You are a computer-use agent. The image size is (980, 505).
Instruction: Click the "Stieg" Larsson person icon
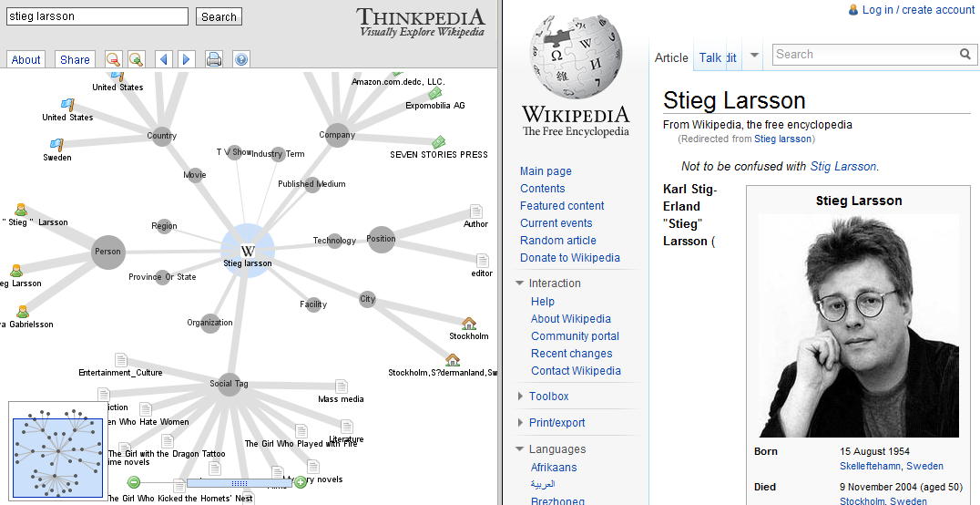pos(21,210)
